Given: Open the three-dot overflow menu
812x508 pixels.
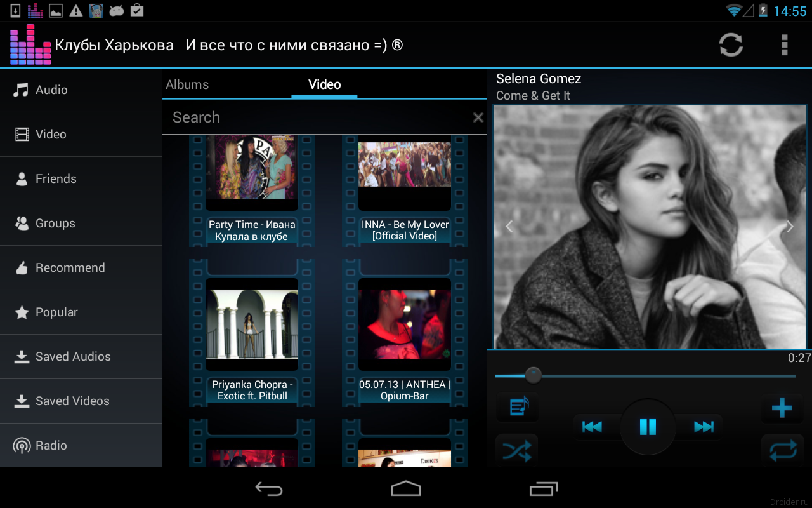Looking at the screenshot, I should (x=785, y=45).
